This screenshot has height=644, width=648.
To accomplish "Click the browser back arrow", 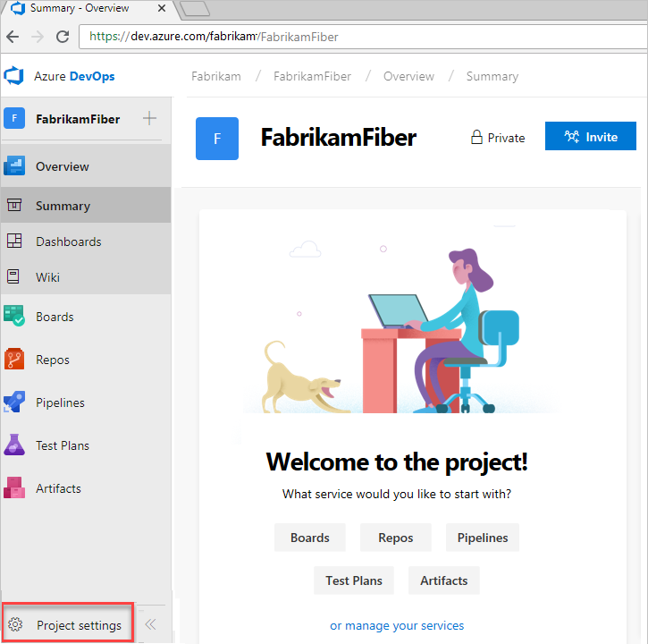I will click(x=13, y=37).
